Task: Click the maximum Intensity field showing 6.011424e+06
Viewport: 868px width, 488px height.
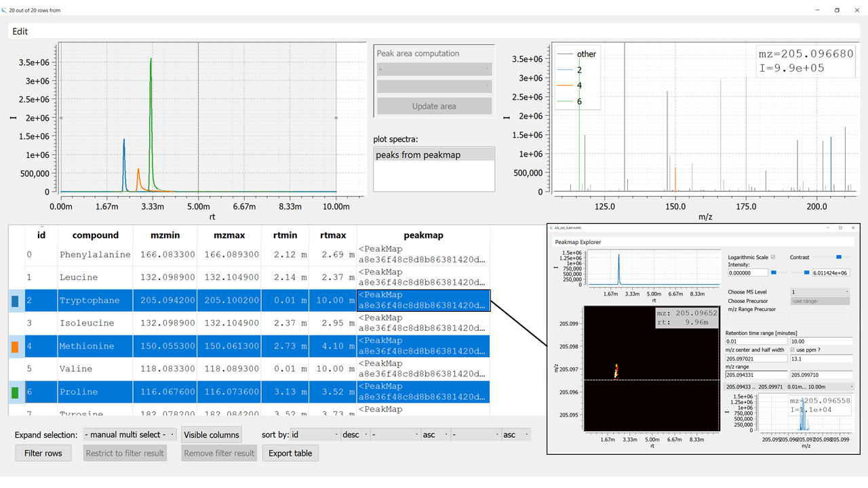Action: [x=831, y=273]
